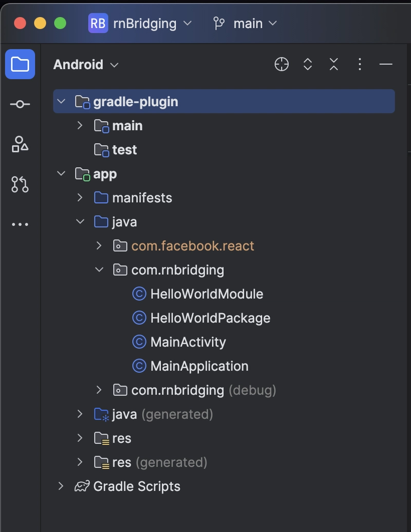Select the com.facebook.react package
The height and width of the screenshot is (532, 411).
point(183,245)
